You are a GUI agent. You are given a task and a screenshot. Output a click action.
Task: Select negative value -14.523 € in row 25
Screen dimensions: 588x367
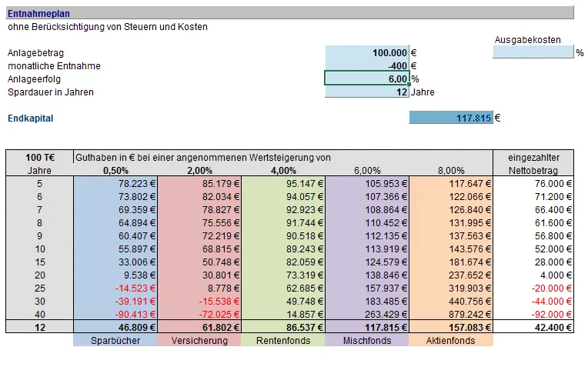(x=115, y=289)
